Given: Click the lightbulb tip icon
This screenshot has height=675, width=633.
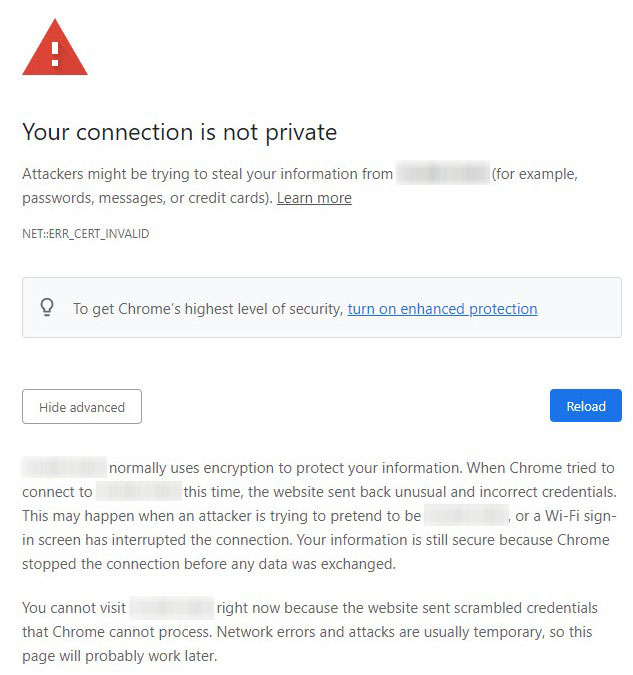Looking at the screenshot, I should 47,308.
